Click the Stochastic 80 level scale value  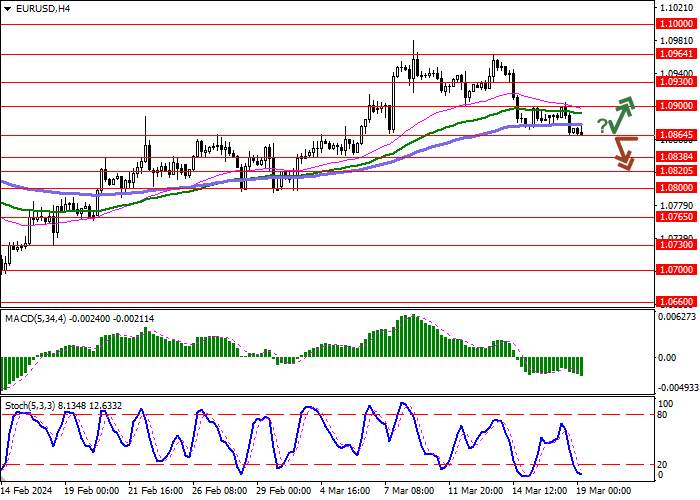tap(663, 415)
